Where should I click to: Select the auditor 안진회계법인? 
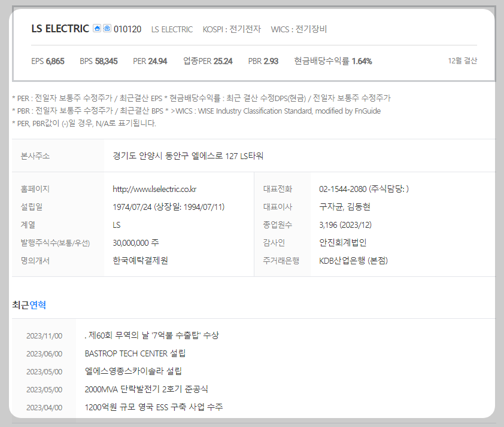click(342, 243)
